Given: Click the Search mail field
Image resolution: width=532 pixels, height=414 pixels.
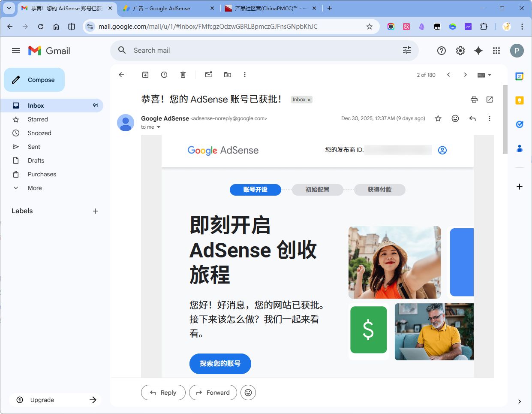Looking at the screenshot, I should point(257,51).
